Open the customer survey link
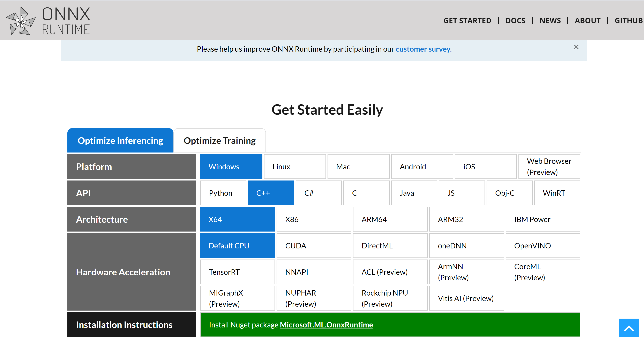This screenshot has width=644, height=340. point(423,49)
